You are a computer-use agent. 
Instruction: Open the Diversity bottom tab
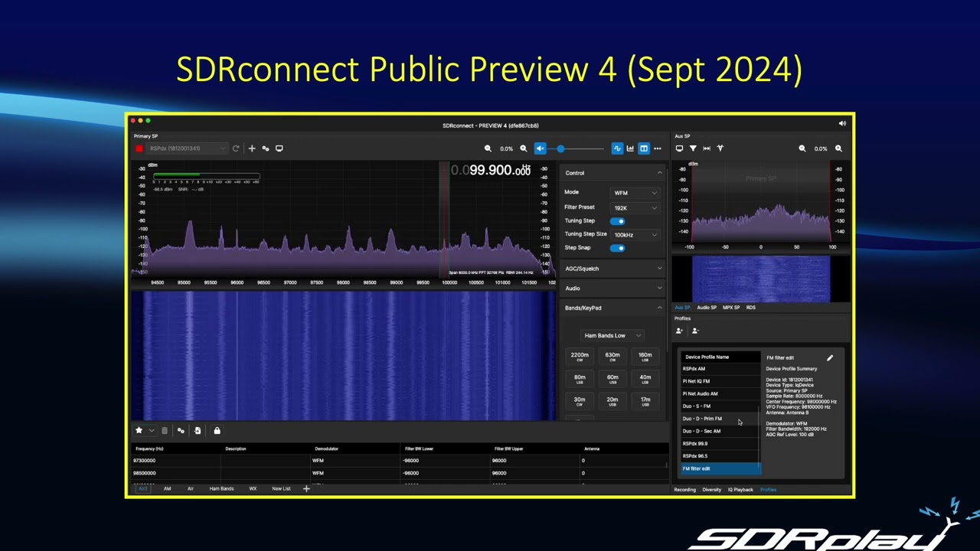click(x=712, y=490)
